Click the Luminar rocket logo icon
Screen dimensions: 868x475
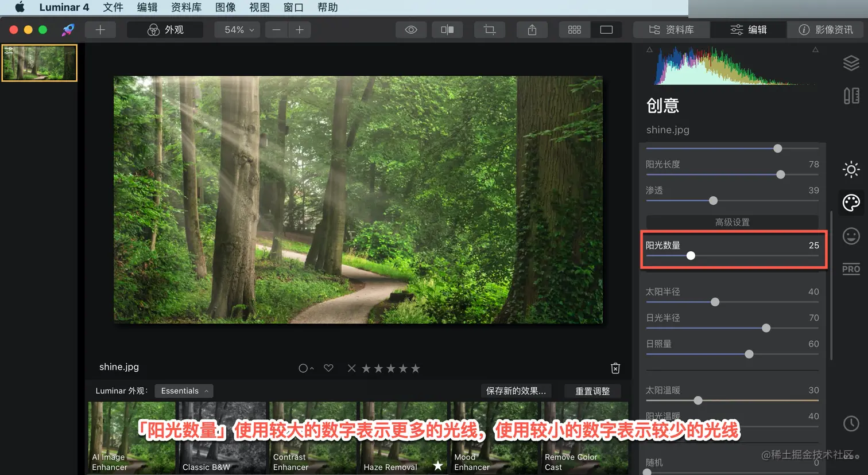68,30
